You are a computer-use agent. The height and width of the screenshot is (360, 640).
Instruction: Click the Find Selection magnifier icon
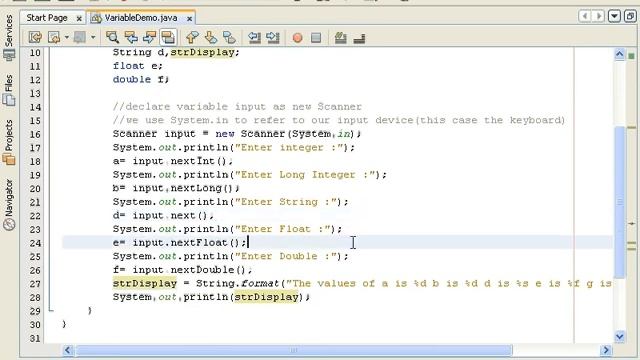tap(112, 38)
